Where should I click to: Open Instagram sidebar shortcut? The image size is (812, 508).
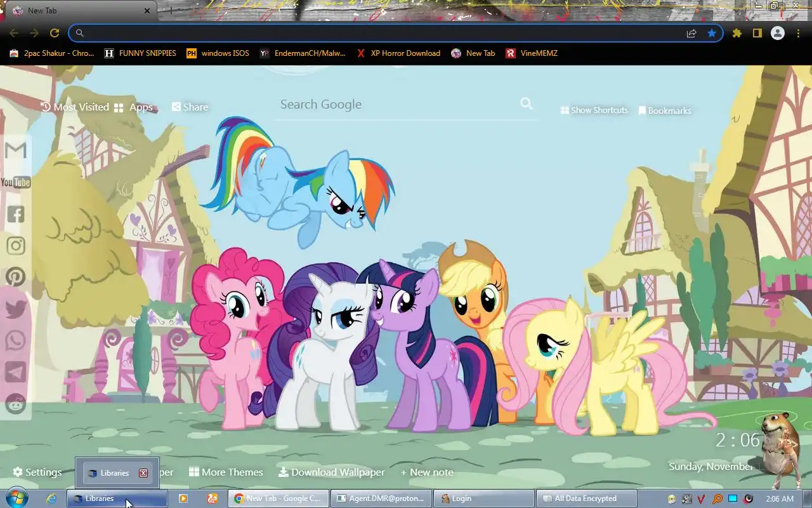pyautogui.click(x=15, y=246)
